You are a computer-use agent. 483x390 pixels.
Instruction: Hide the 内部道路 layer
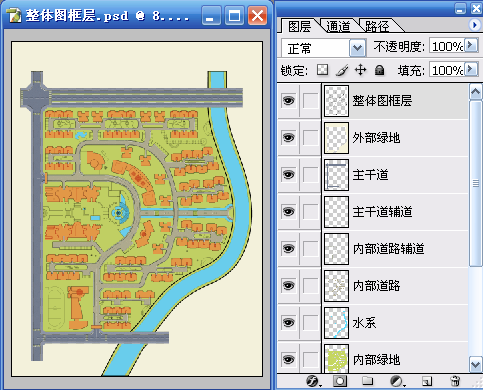[288, 285]
